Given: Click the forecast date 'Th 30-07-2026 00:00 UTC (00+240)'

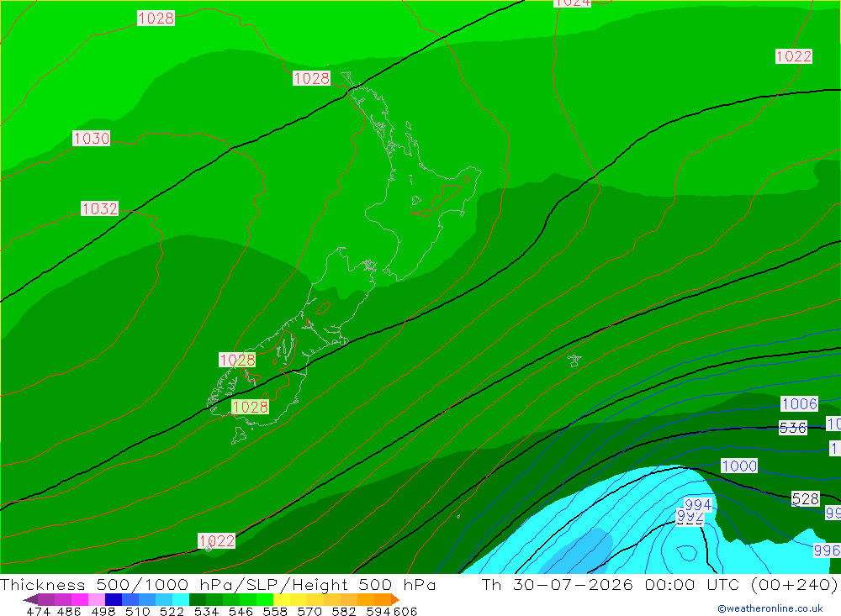Looking at the screenshot, I should (x=659, y=584).
